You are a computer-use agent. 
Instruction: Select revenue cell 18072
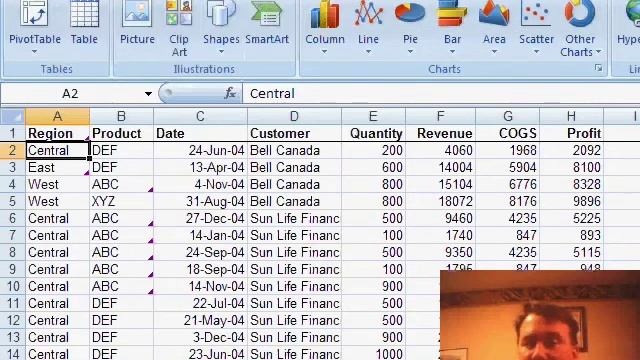tap(440, 201)
